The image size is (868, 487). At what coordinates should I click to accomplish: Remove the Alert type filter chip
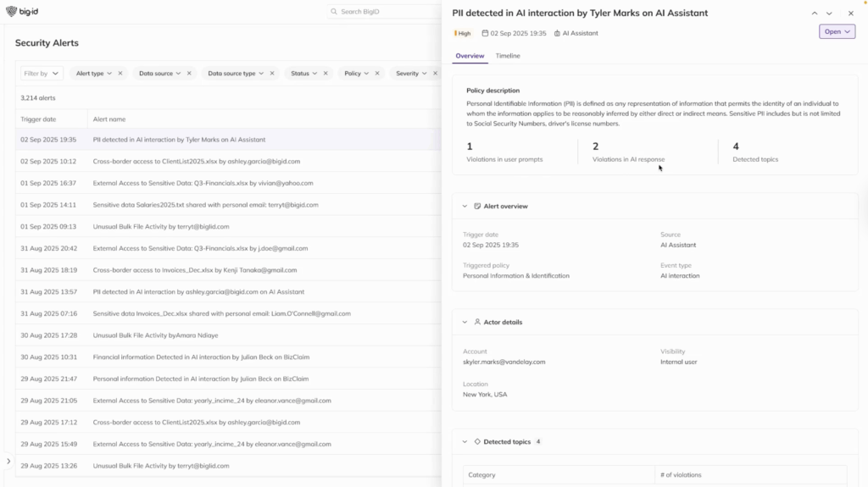pyautogui.click(x=120, y=74)
